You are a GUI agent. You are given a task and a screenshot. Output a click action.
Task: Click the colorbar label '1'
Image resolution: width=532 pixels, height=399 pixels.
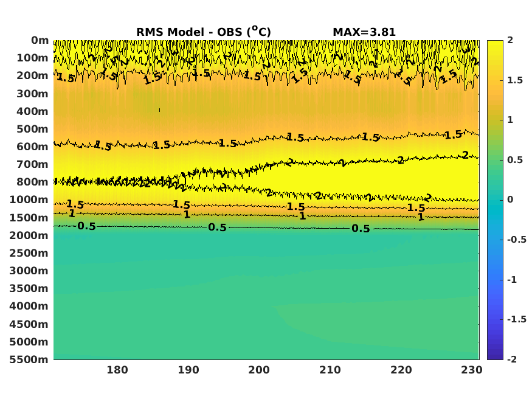pyautogui.click(x=510, y=120)
